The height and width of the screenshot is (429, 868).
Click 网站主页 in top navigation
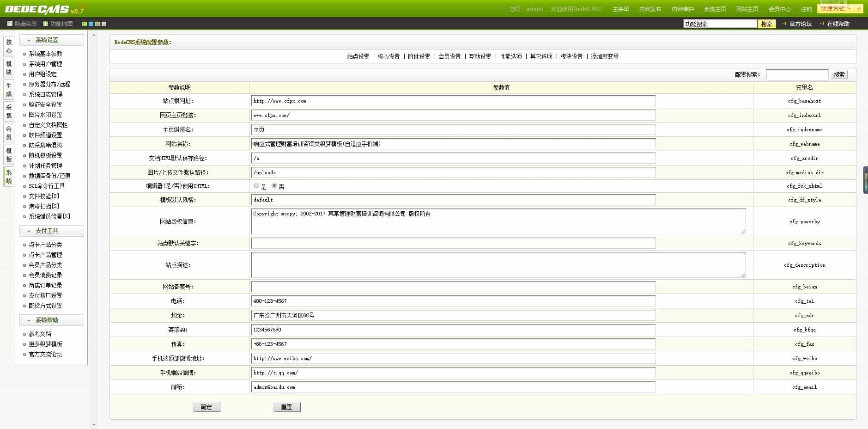[747, 9]
